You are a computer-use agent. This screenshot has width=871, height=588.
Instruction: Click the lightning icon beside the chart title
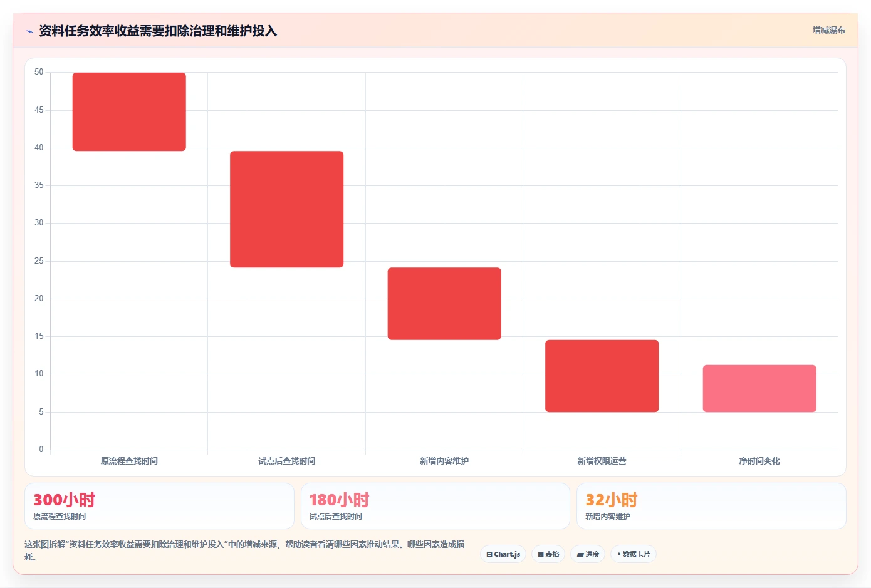[29, 31]
